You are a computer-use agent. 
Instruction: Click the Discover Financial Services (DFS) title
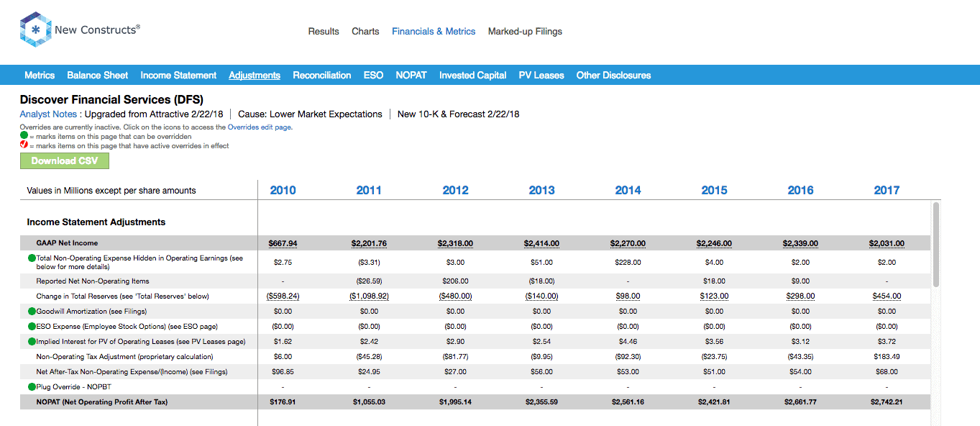(112, 99)
